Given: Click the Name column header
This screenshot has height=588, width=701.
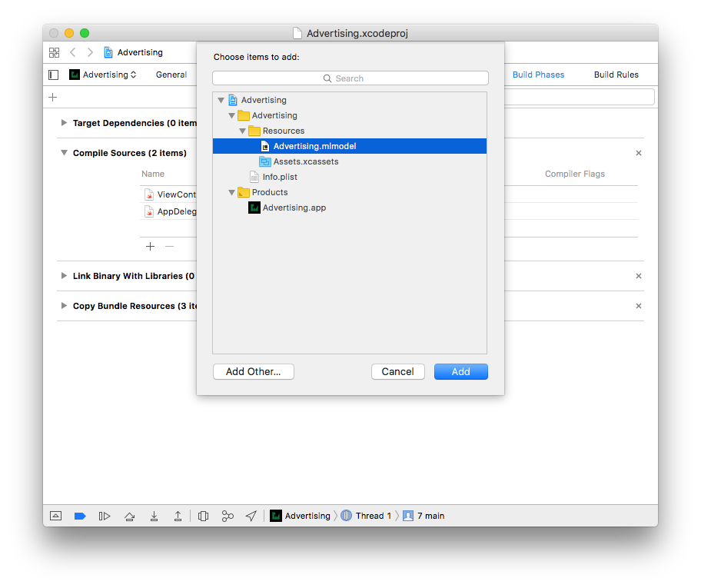Looking at the screenshot, I should (x=153, y=174).
